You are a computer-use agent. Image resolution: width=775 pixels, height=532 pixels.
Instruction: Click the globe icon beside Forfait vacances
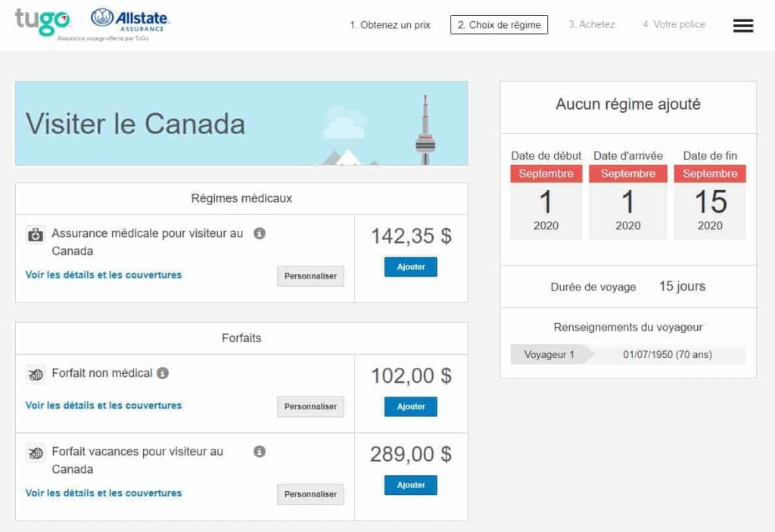(x=34, y=452)
